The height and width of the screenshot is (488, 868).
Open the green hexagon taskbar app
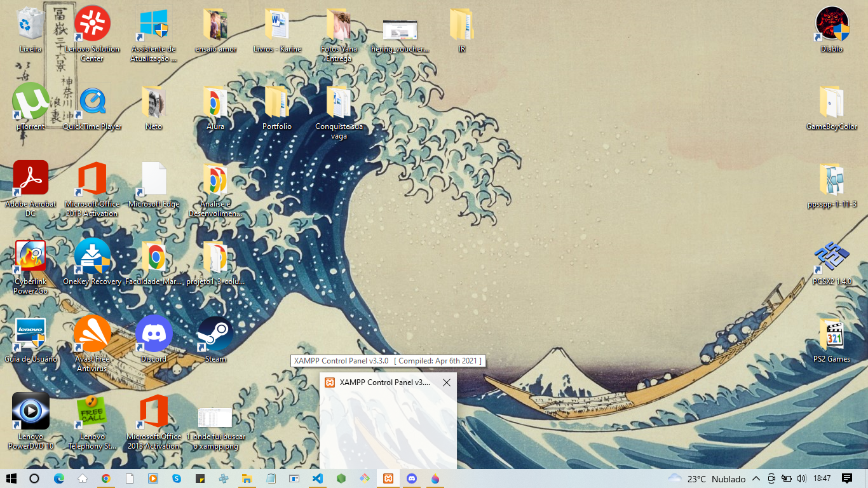point(341,478)
